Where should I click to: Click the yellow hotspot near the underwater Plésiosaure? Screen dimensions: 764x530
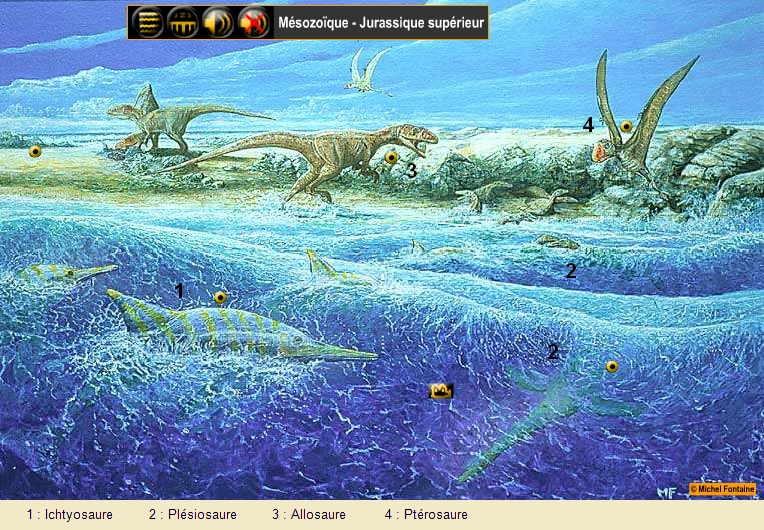point(612,367)
